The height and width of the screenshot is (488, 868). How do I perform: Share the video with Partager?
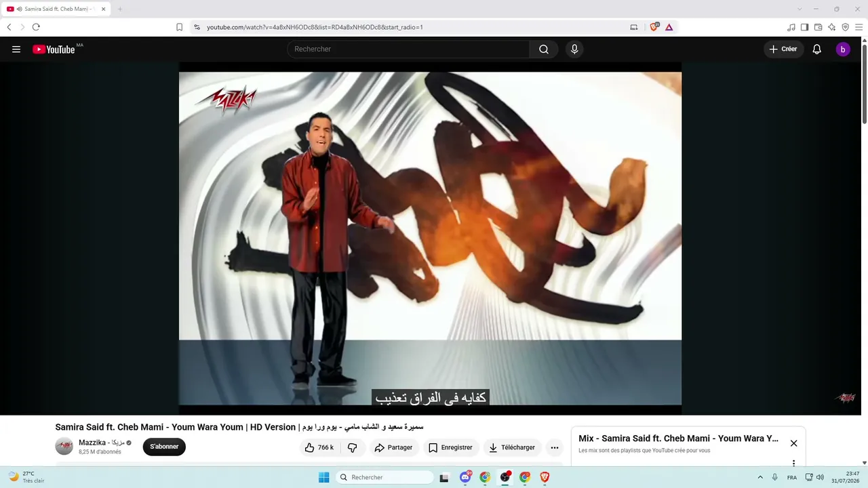point(394,447)
